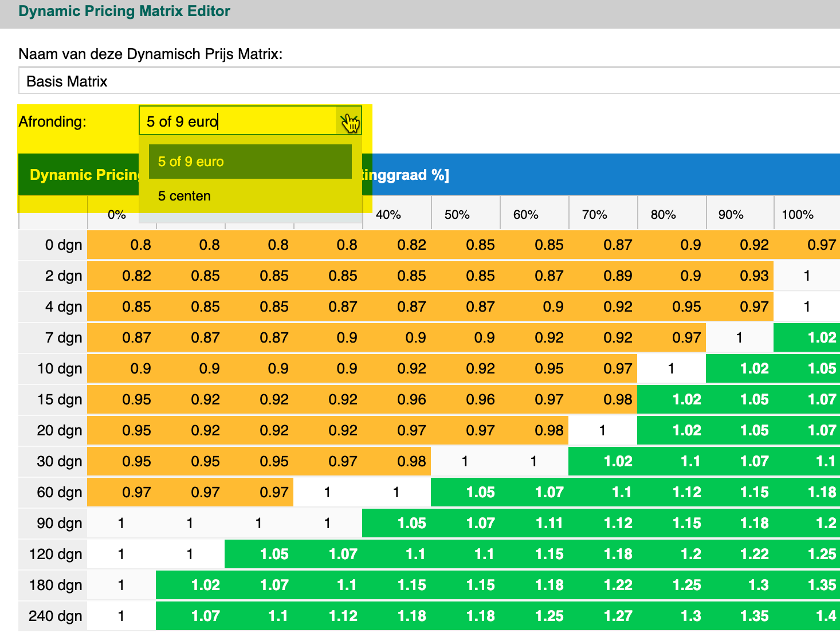Edit cell 1.05 in 60 dgn row
The image size is (840, 637).
(x=465, y=492)
